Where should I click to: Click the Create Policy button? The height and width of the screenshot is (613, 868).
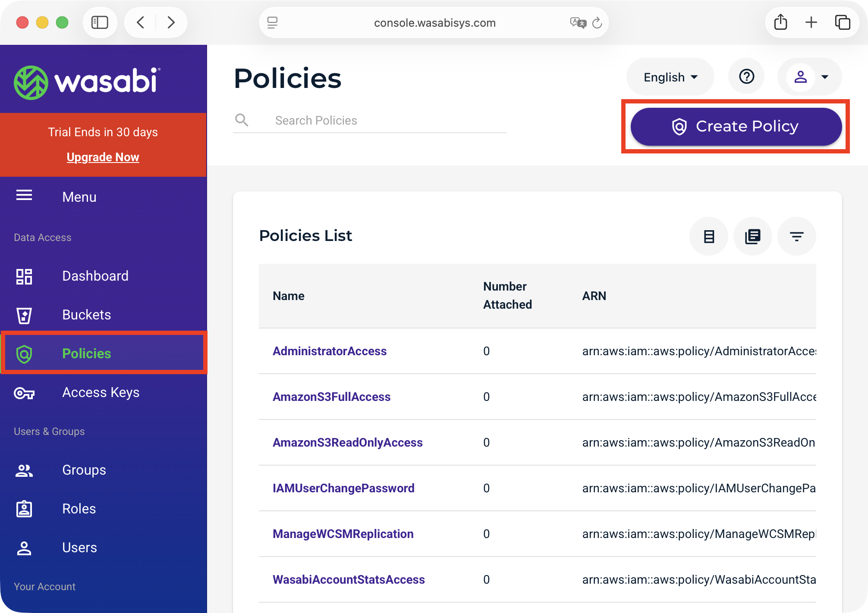pos(736,126)
